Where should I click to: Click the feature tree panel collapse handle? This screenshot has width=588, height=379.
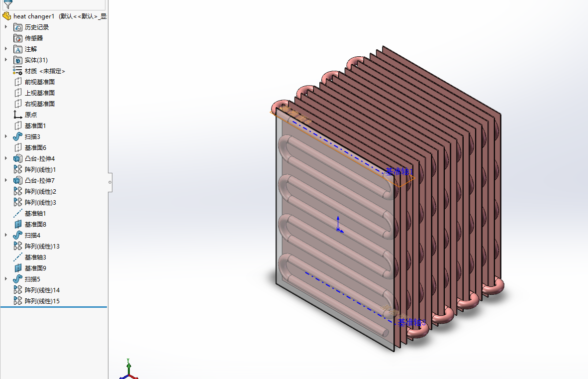(x=110, y=182)
